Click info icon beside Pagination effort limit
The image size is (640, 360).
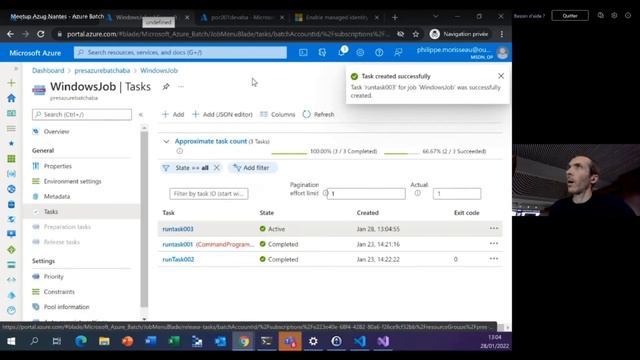coord(325,193)
